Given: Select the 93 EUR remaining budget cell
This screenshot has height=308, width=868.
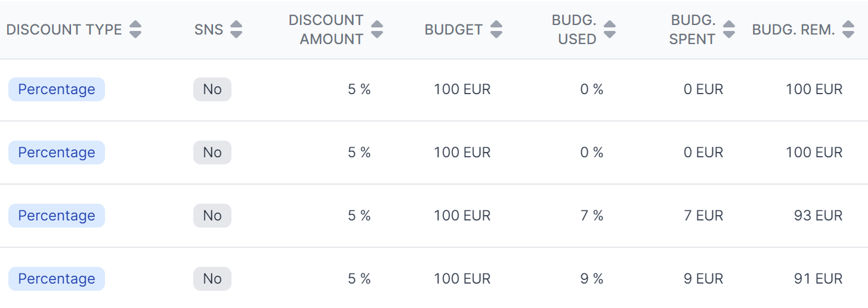Looking at the screenshot, I should tap(818, 216).
